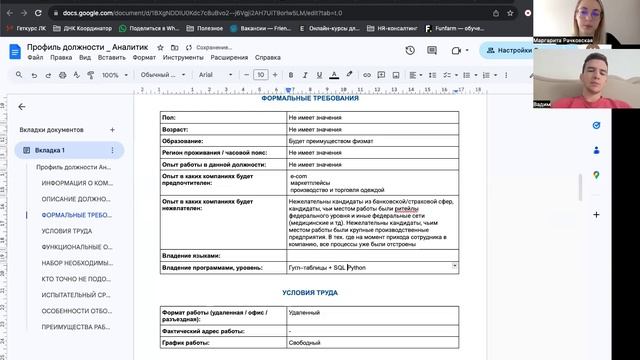Get add-ons with plus icon
Image resolution: width=640 pixels, height=360 pixels.
(x=596, y=214)
